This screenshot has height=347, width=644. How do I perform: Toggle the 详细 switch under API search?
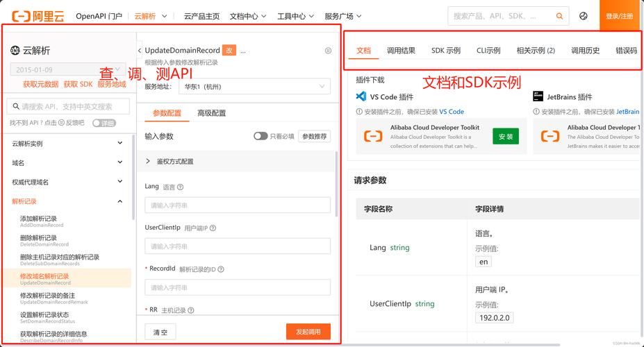104,123
